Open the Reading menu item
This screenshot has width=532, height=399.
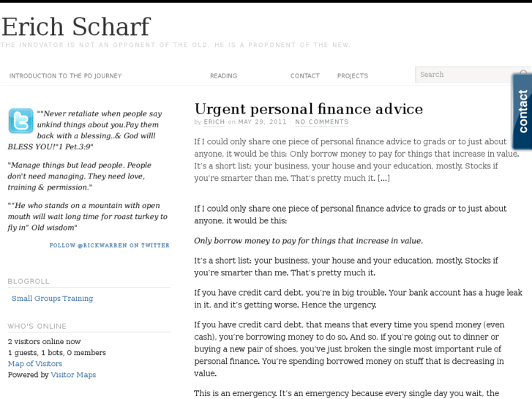[224, 75]
